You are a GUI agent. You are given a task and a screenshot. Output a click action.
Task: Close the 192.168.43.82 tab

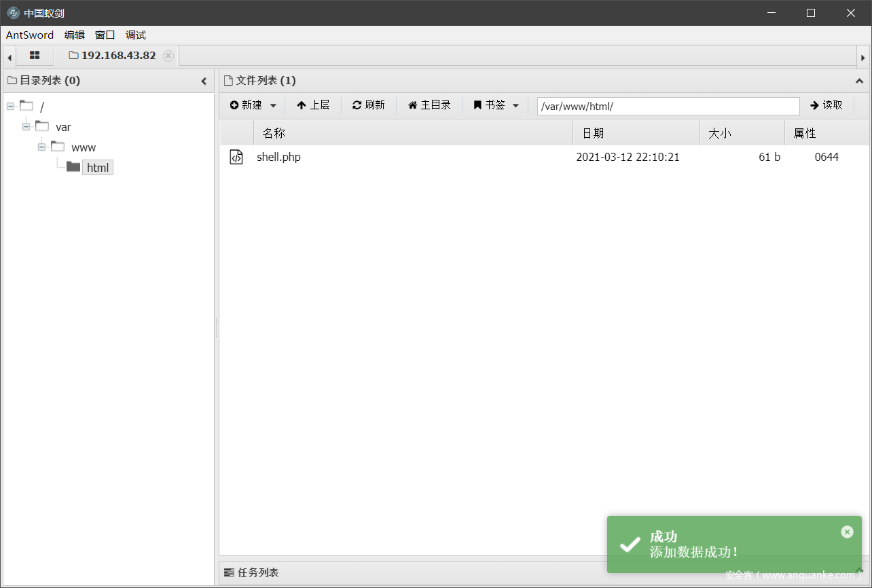click(168, 56)
